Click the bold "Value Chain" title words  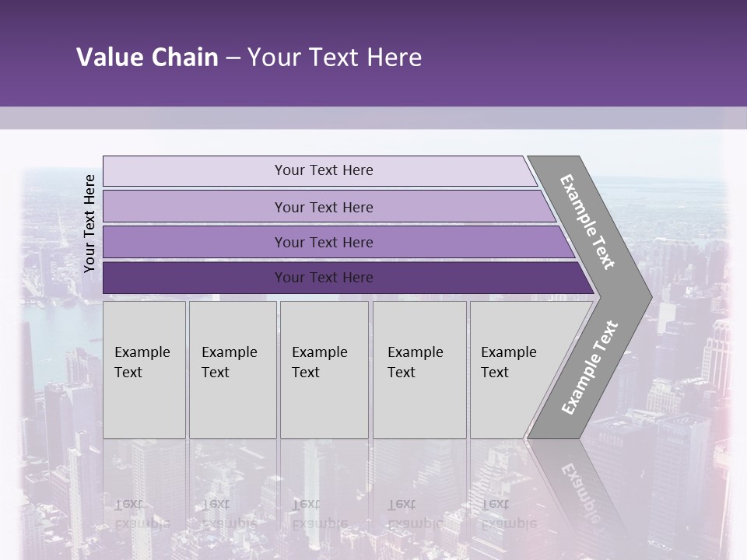(x=147, y=58)
